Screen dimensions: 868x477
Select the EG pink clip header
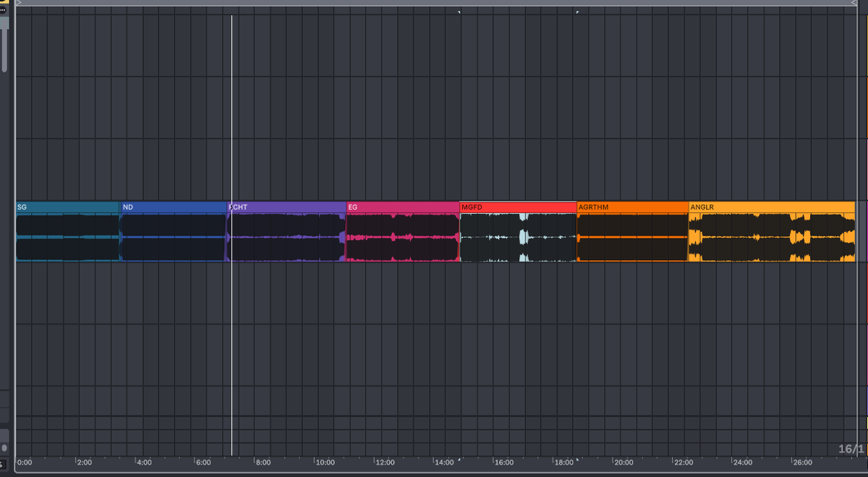coord(403,207)
